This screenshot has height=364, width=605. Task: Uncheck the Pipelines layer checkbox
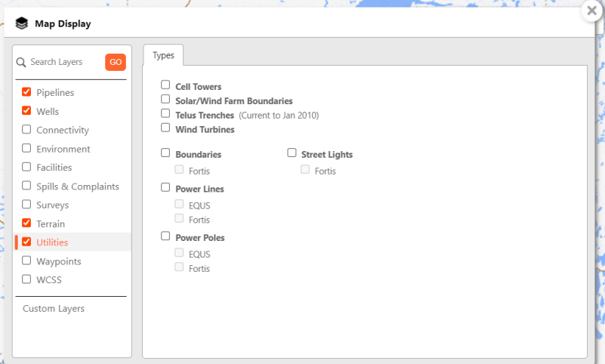(x=26, y=92)
